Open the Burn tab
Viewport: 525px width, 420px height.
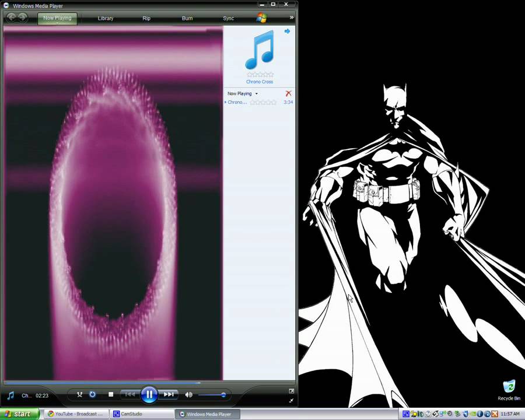[x=187, y=18]
